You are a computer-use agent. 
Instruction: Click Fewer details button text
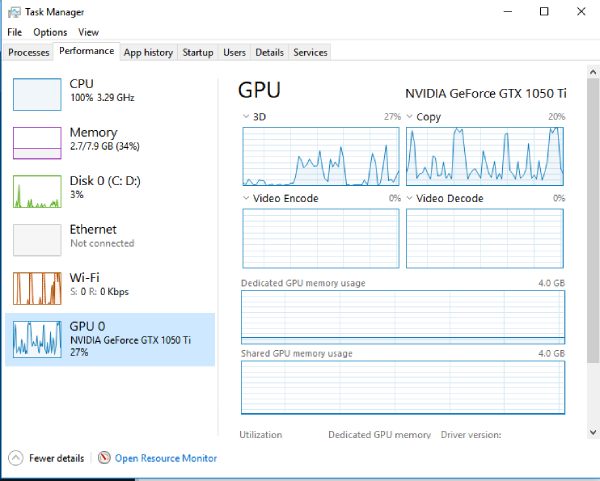click(x=57, y=458)
